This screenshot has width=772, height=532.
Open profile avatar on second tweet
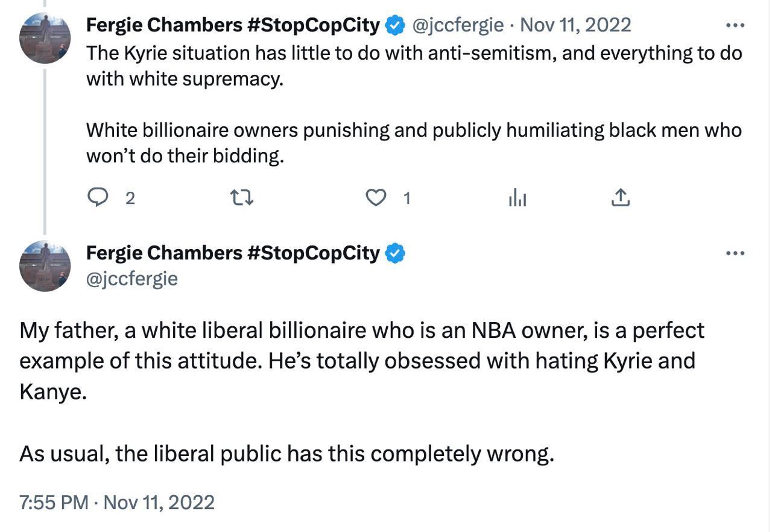45,266
